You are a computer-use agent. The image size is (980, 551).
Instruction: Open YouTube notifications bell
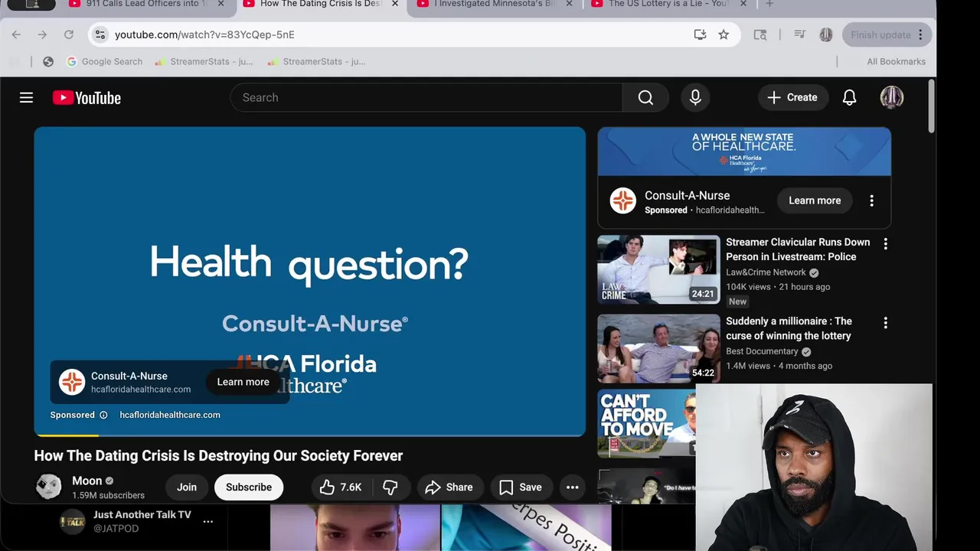click(849, 97)
